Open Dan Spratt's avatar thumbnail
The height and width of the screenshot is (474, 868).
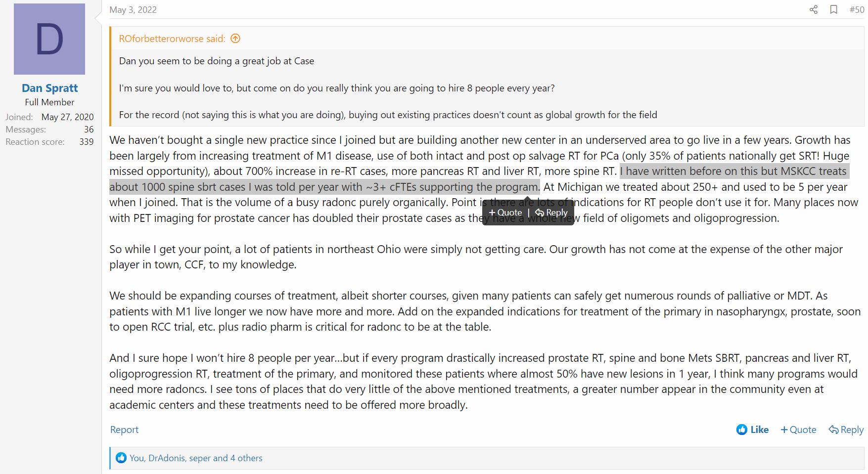[49, 39]
